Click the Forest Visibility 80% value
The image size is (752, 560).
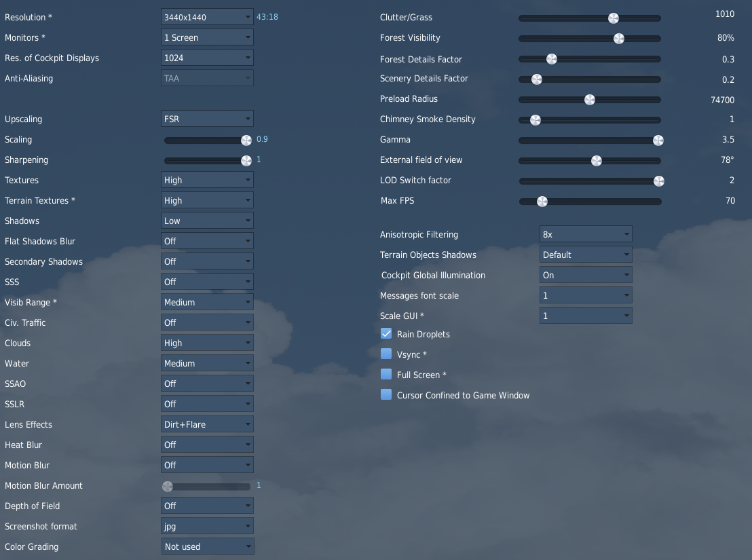[726, 37]
